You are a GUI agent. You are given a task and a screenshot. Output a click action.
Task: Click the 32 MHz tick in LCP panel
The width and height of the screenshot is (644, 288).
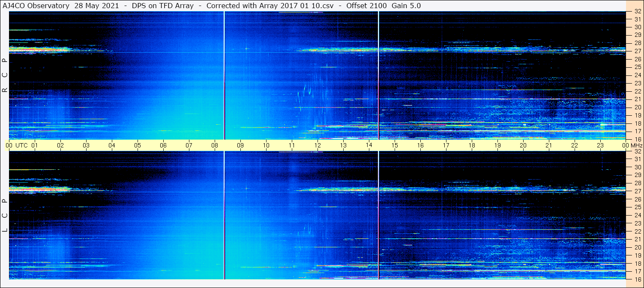point(637,151)
